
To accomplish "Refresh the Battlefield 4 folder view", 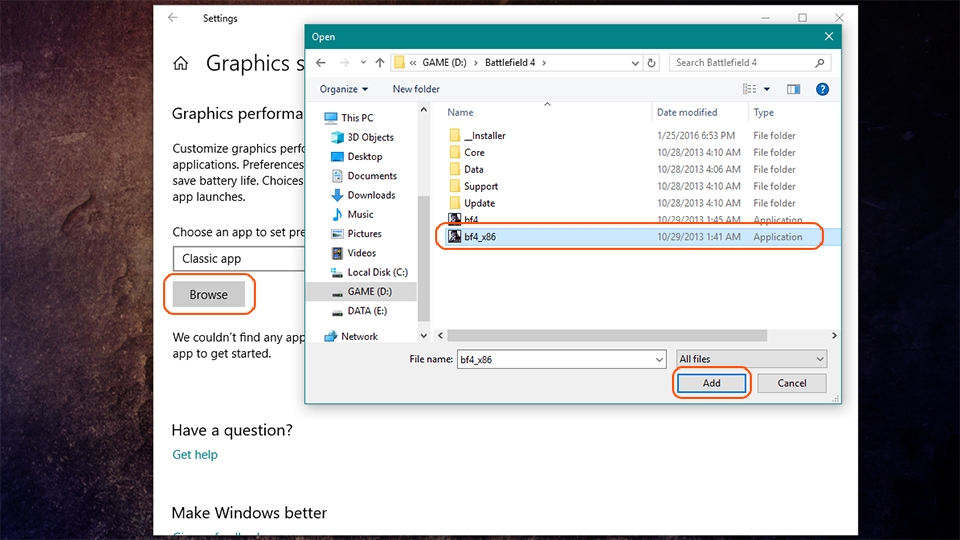I will pyautogui.click(x=651, y=62).
